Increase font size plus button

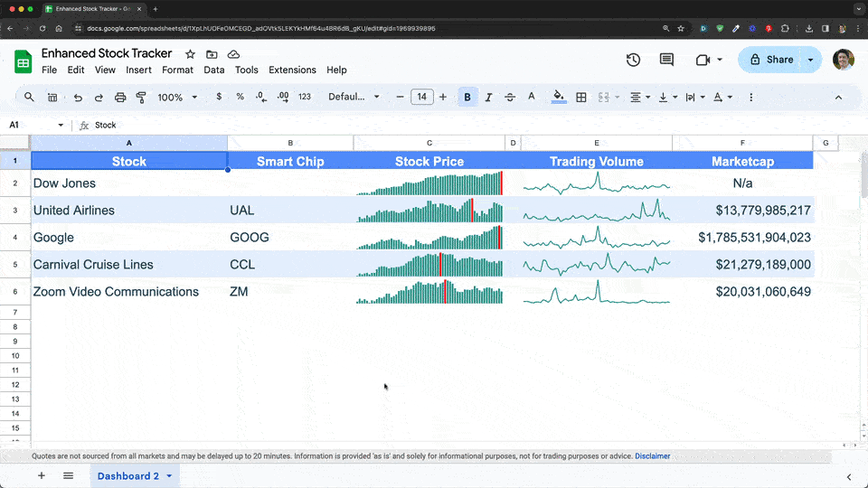[x=443, y=97]
